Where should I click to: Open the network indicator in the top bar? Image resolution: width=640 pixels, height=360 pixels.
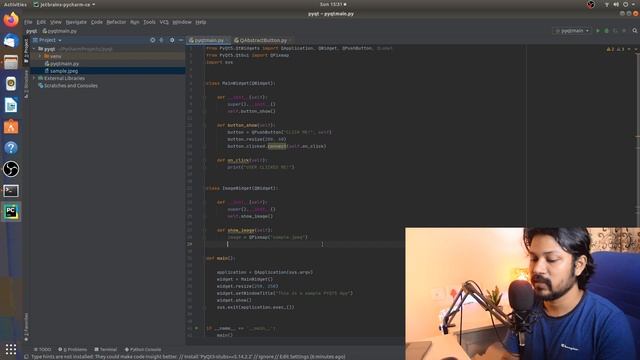(x=607, y=4)
